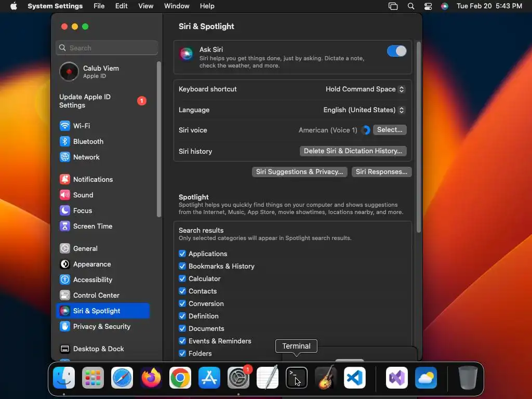Open the View menu
Screen dimensions: 532x399
click(x=145, y=6)
